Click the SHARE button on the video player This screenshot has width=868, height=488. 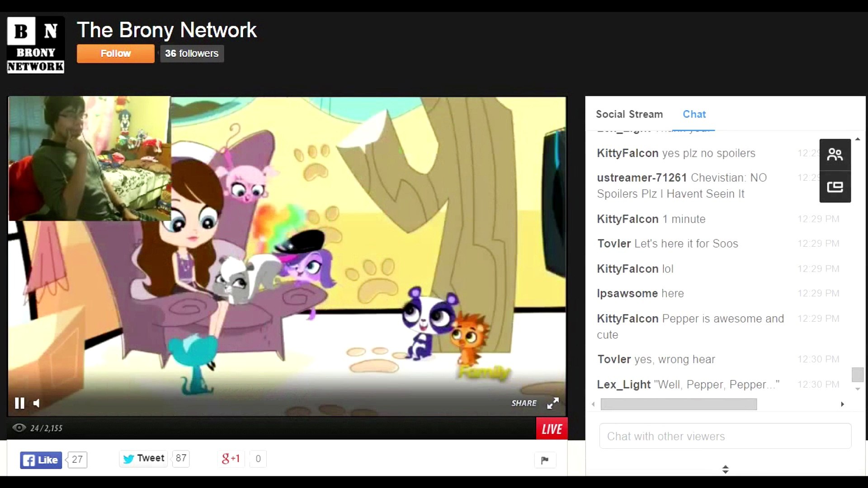coord(524,403)
